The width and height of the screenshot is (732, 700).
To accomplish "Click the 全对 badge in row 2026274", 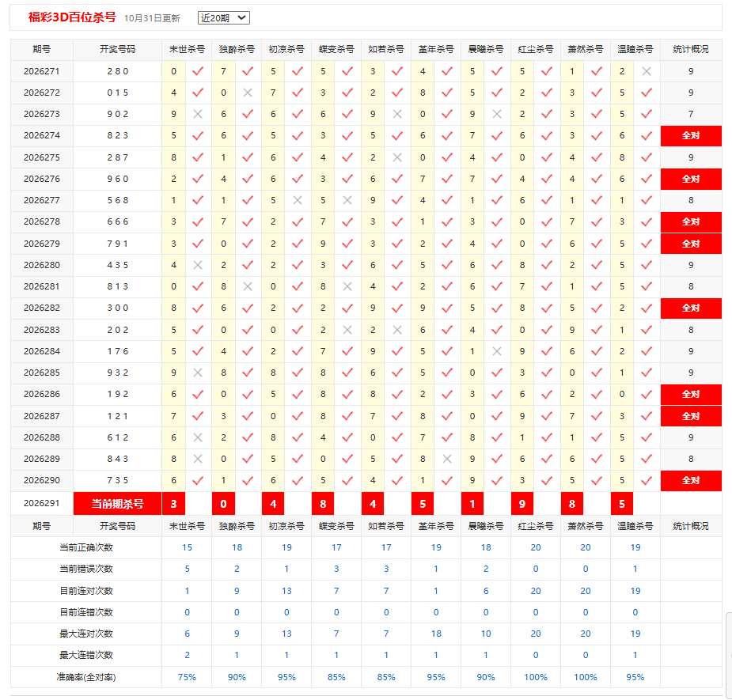I will (x=691, y=136).
